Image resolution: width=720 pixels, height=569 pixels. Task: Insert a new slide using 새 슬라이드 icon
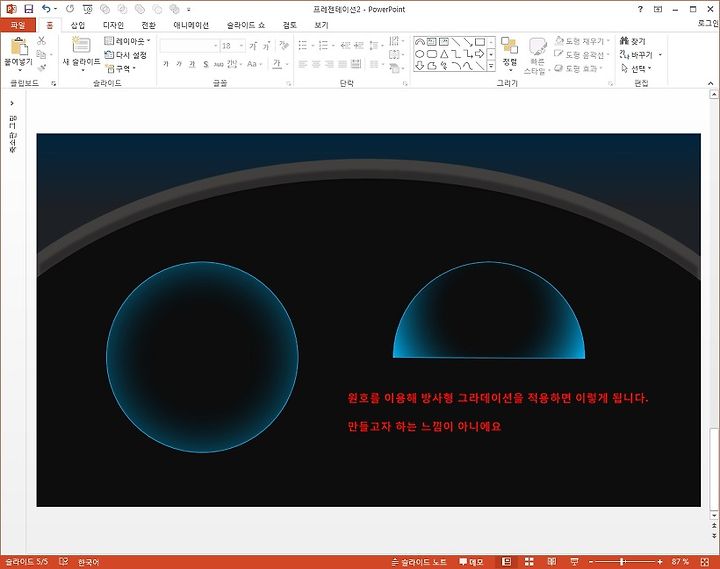(81, 45)
